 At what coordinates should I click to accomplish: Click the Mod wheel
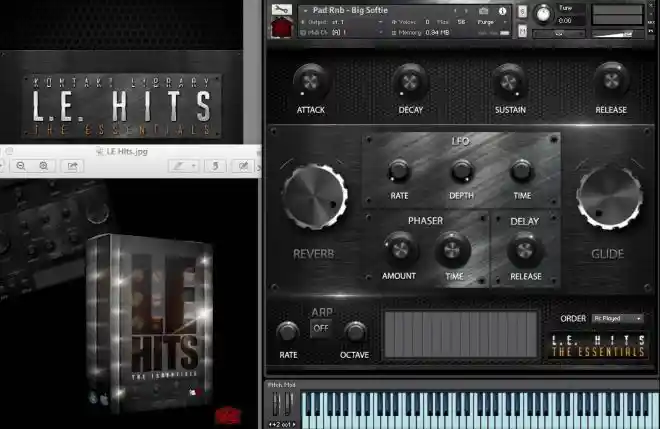click(x=288, y=404)
